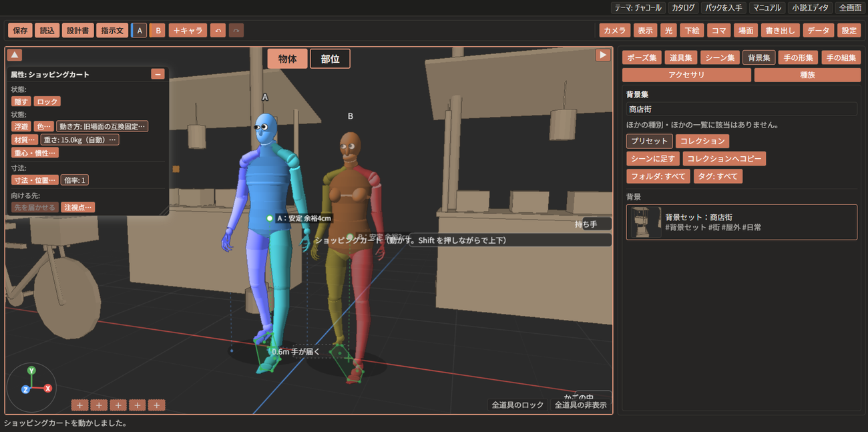Open the 動き方 movement setting
Image resolution: width=868 pixels, height=432 pixels.
(x=102, y=126)
